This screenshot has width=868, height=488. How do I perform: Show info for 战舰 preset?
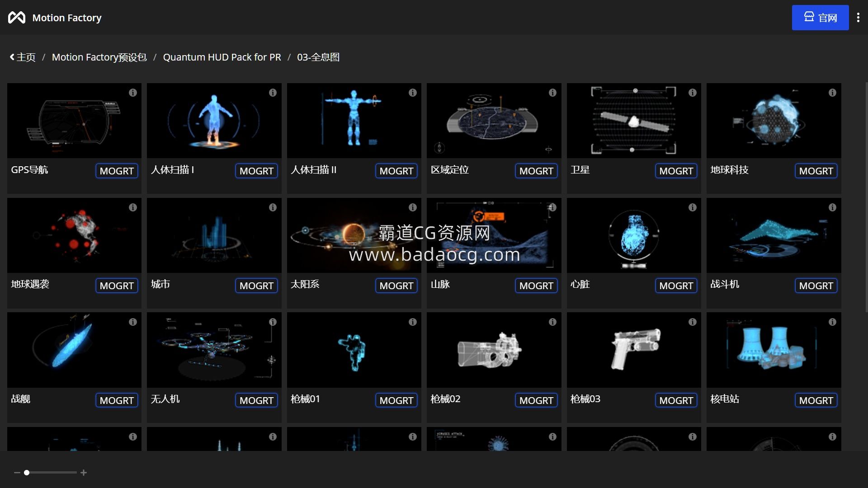coord(132,322)
